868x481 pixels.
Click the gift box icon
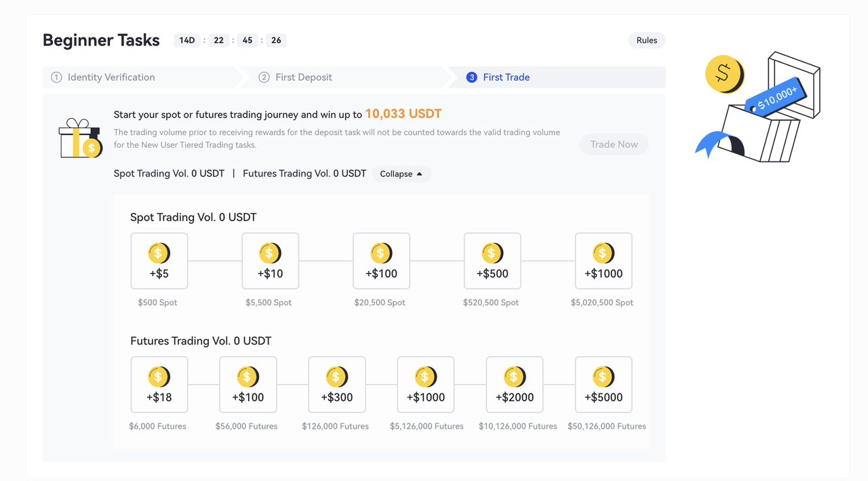point(80,139)
